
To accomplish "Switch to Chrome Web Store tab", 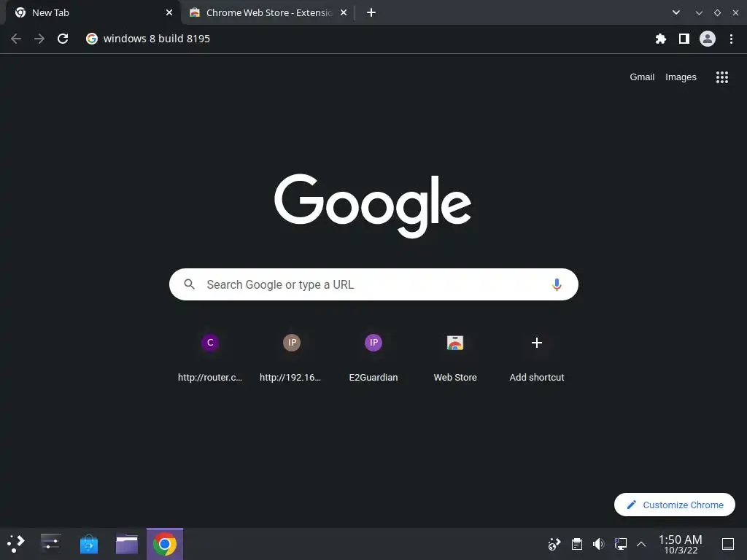I will coord(268,13).
